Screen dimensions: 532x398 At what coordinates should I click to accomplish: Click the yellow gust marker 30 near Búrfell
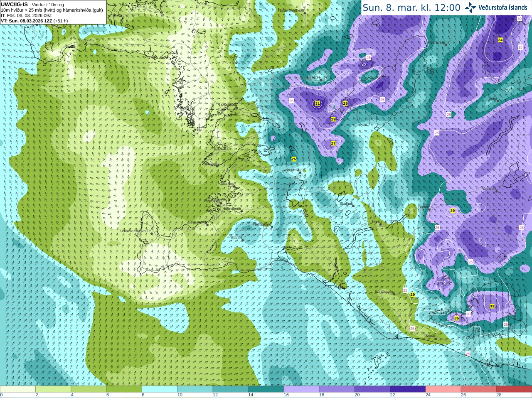point(453,211)
